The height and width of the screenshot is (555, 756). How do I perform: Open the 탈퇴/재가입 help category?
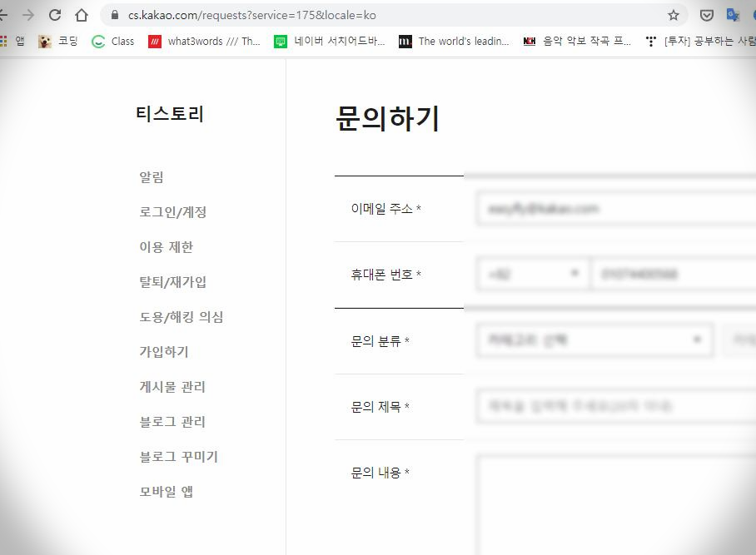click(x=172, y=282)
